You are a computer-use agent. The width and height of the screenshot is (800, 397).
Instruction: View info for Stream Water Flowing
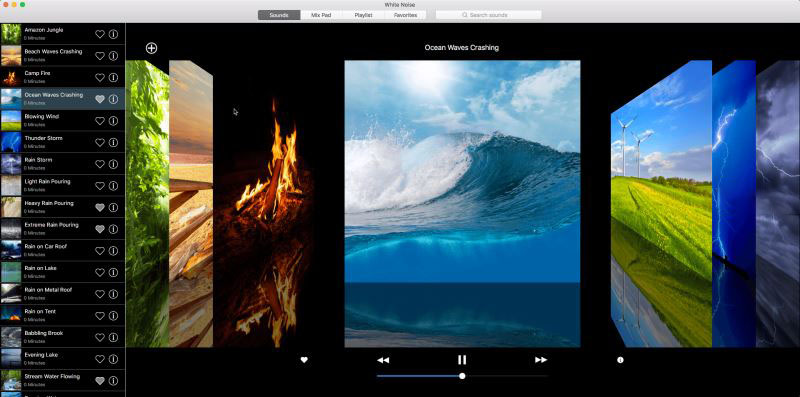pyautogui.click(x=113, y=381)
